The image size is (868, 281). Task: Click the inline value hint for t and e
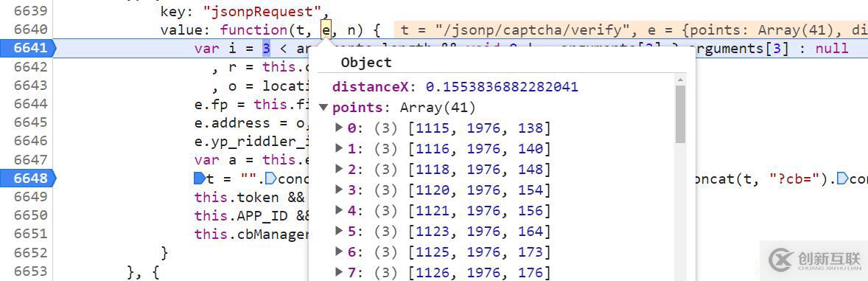point(631,30)
